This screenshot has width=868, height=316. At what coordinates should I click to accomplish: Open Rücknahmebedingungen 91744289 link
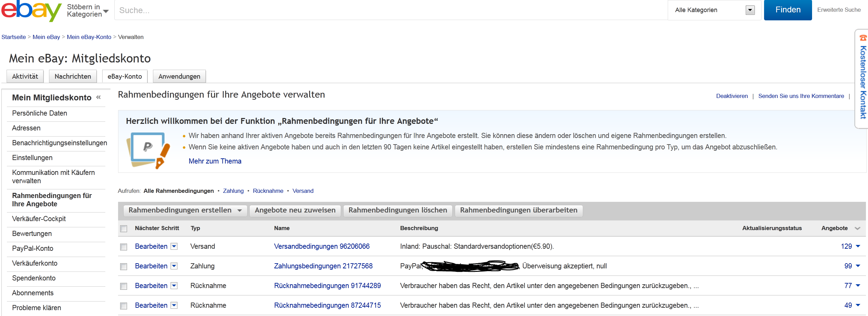[x=327, y=286]
